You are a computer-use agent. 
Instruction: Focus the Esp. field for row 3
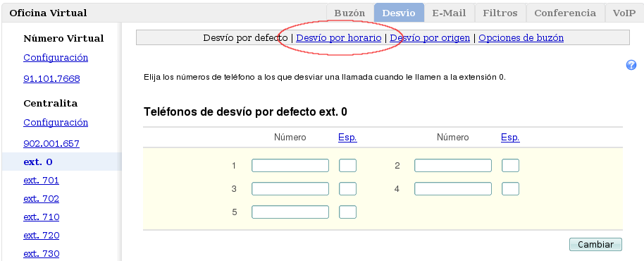coord(347,189)
